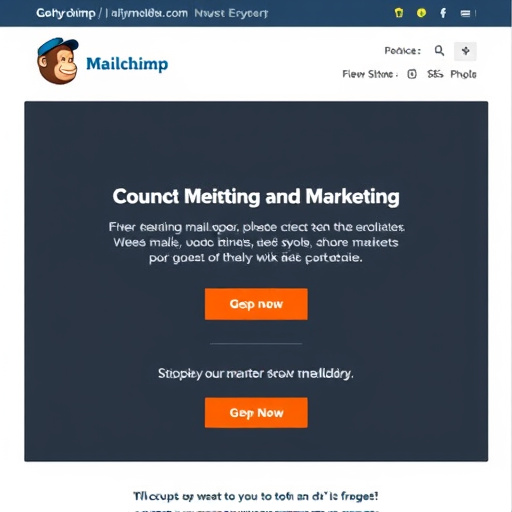
Task: Click the blue footer text below the banner
Action: (256, 496)
